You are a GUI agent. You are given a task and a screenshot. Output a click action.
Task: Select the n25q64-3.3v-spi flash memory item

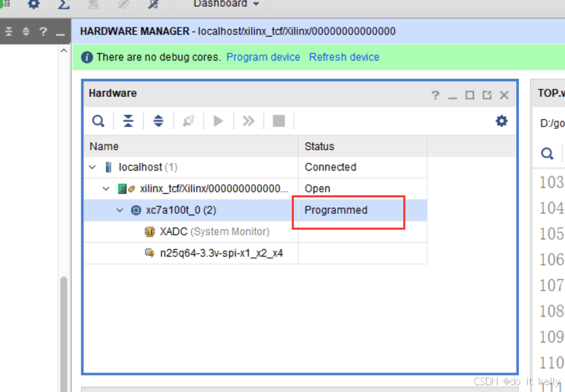click(255, 253)
